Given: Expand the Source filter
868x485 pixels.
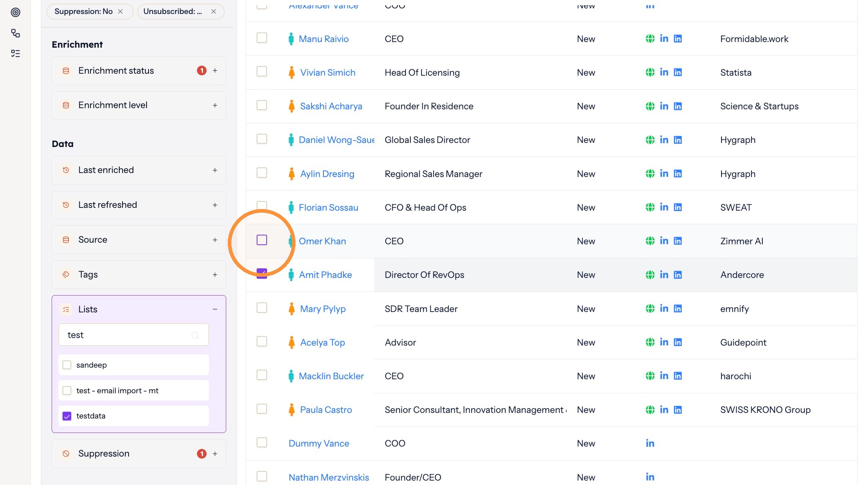Looking at the screenshot, I should click(215, 240).
